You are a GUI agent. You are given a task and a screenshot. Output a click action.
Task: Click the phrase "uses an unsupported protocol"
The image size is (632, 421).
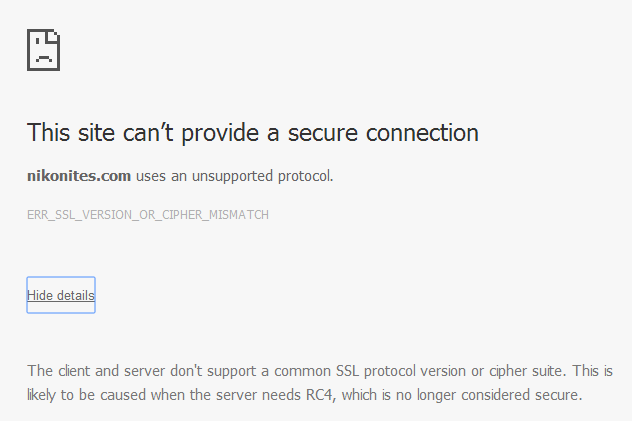(234, 176)
